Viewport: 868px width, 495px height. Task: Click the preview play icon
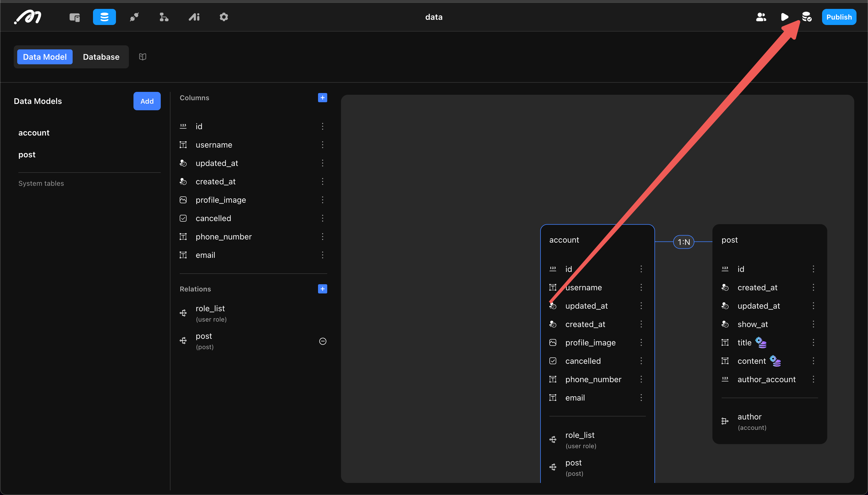pos(784,17)
